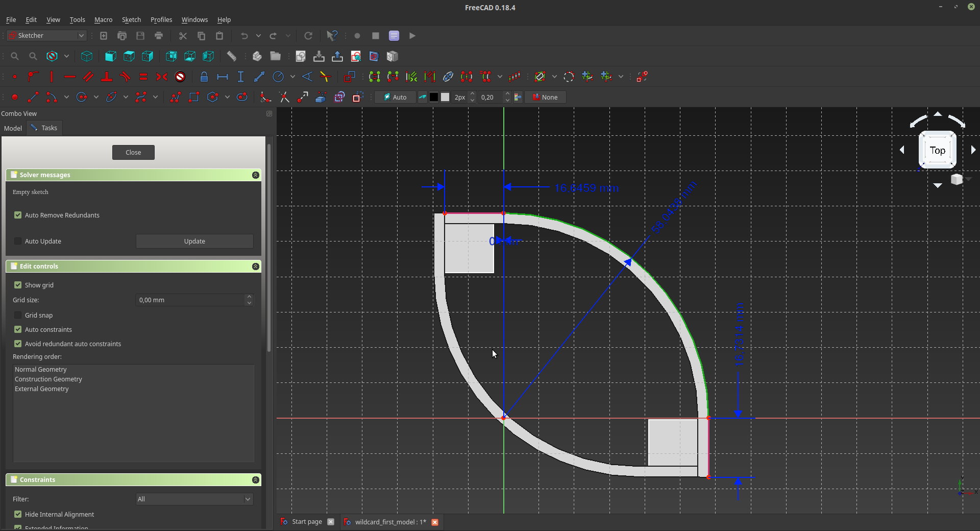Select the isometric view icon
980x531 pixels.
point(87,56)
